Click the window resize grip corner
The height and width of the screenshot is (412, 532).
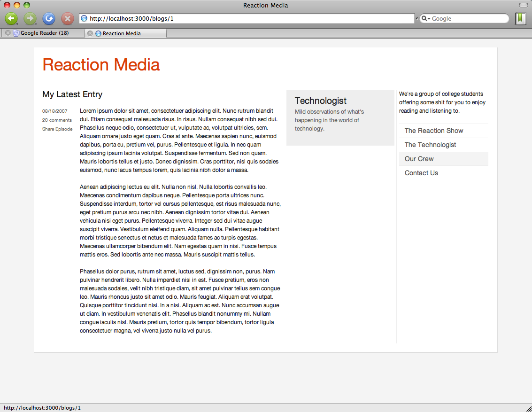pos(529,409)
